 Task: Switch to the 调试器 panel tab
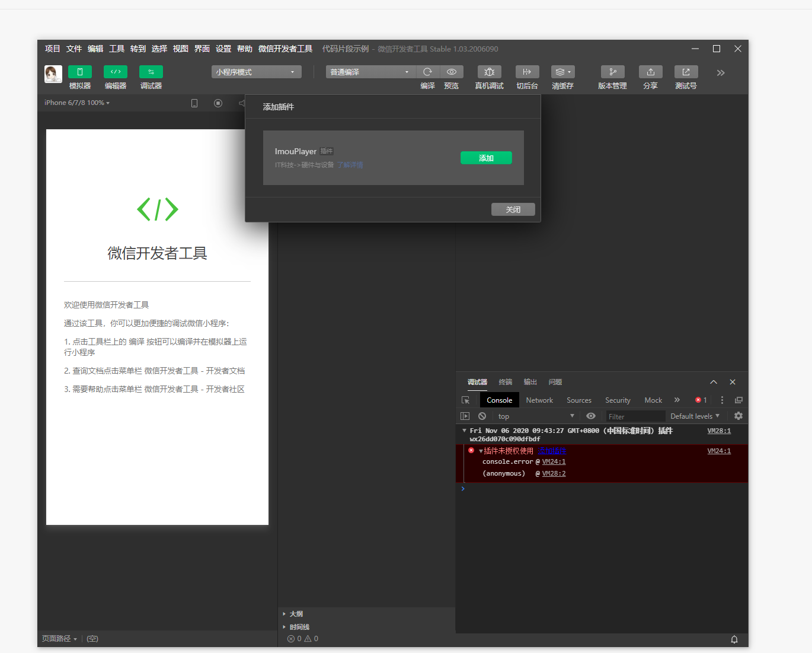click(x=477, y=382)
